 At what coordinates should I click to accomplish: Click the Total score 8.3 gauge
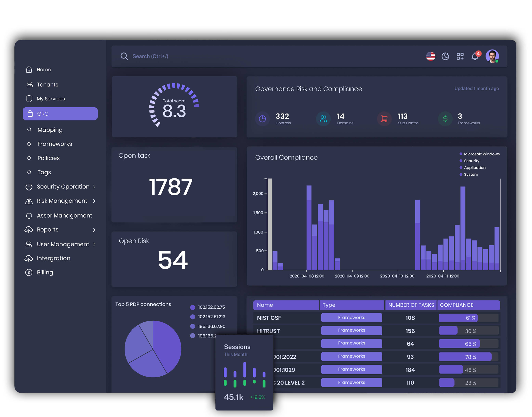[174, 105]
